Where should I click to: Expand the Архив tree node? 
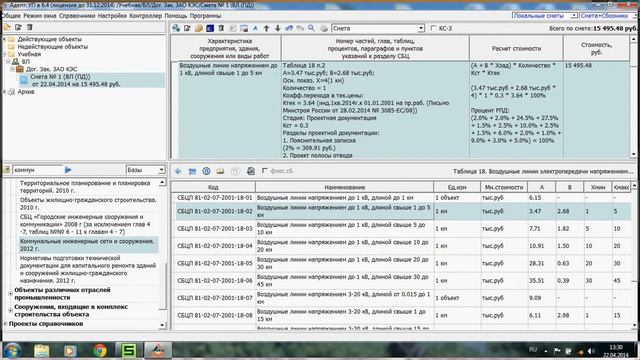[4, 92]
